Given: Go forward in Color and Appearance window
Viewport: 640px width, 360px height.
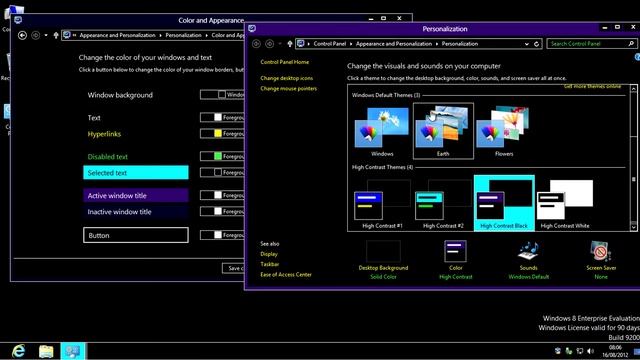Looking at the screenshot, I should coord(36,36).
